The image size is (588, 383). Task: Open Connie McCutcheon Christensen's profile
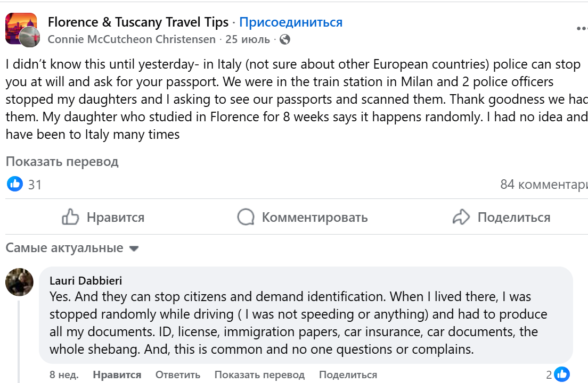(x=132, y=39)
